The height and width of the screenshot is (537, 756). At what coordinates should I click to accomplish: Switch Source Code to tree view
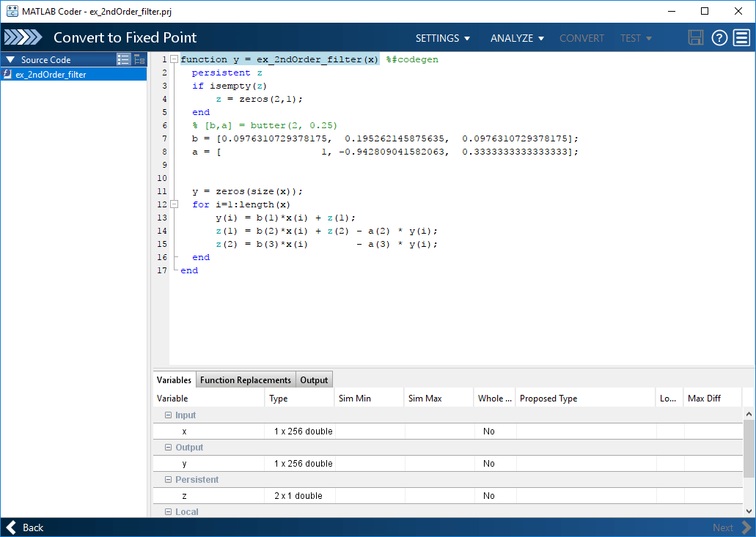139,60
